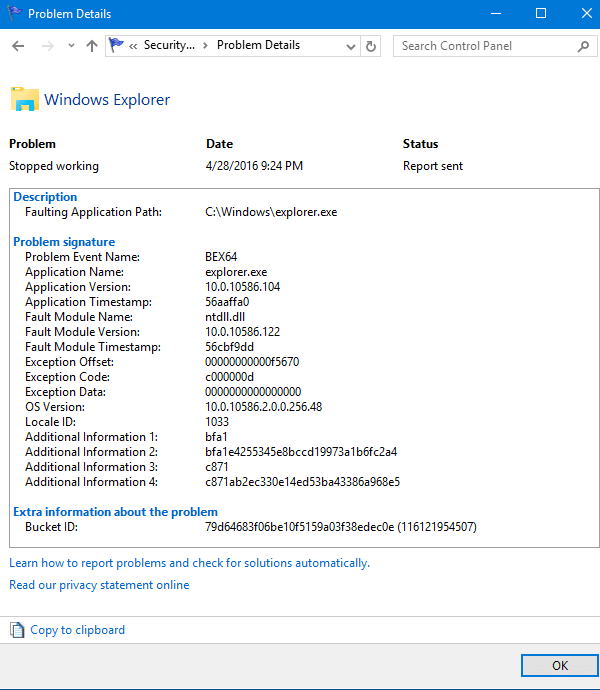This screenshot has height=690, width=600.
Task: Click the Forward navigation arrow
Action: click(48, 46)
